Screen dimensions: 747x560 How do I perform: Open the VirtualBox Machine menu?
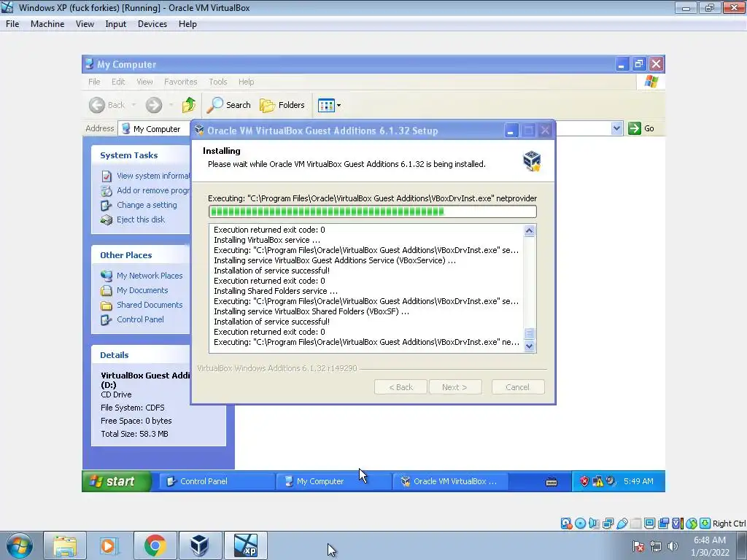tap(47, 24)
